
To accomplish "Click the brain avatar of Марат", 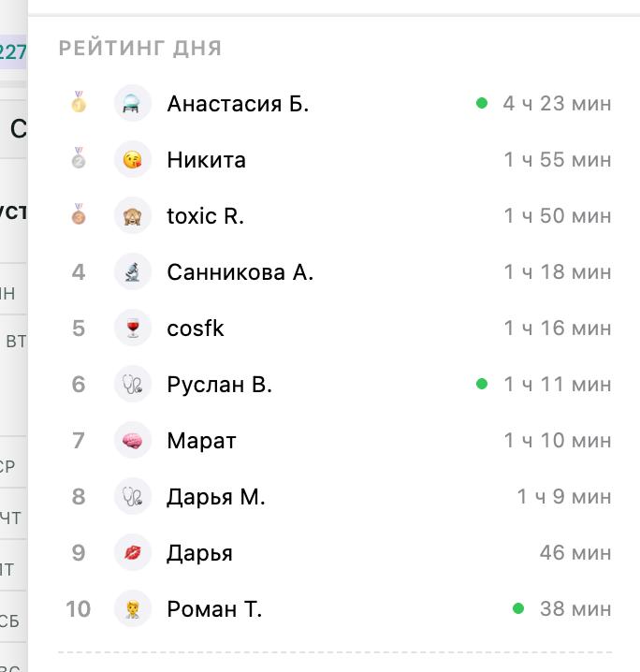I will [x=132, y=440].
